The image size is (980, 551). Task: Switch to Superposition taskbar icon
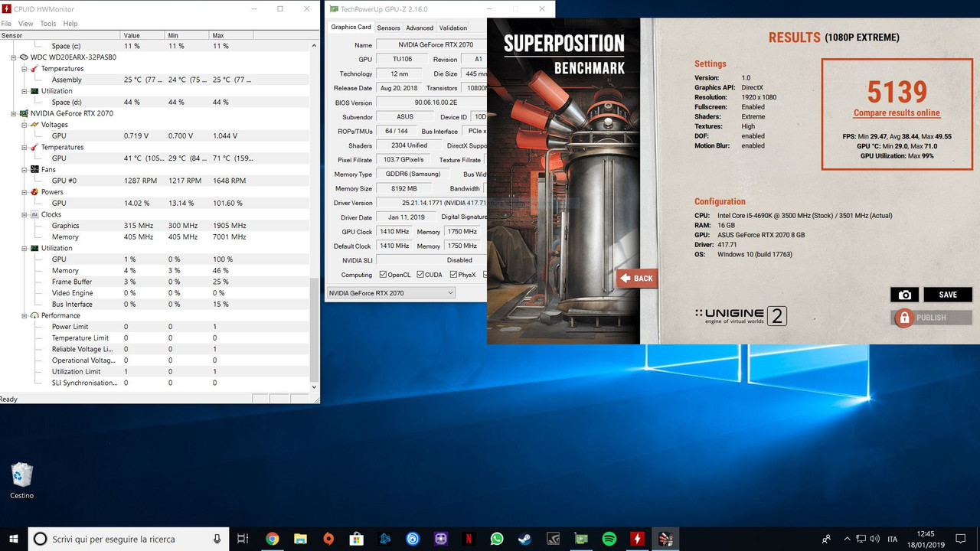click(x=665, y=539)
